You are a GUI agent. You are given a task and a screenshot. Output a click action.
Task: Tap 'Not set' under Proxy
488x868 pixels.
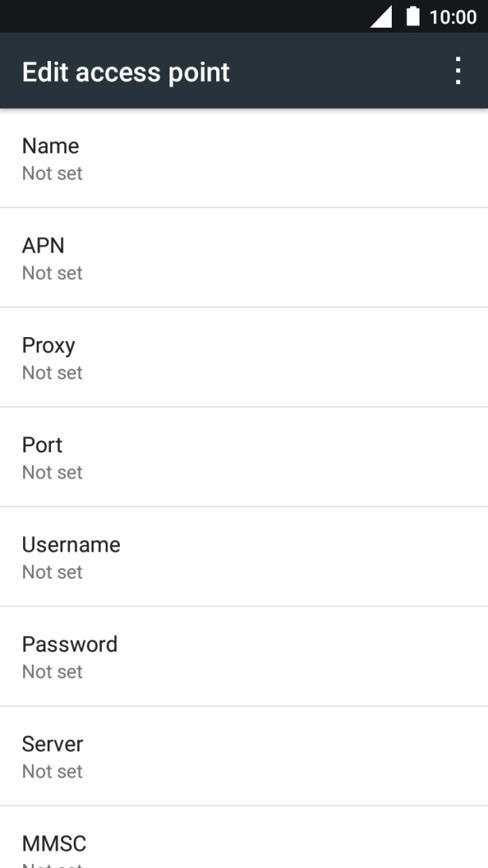coord(52,373)
